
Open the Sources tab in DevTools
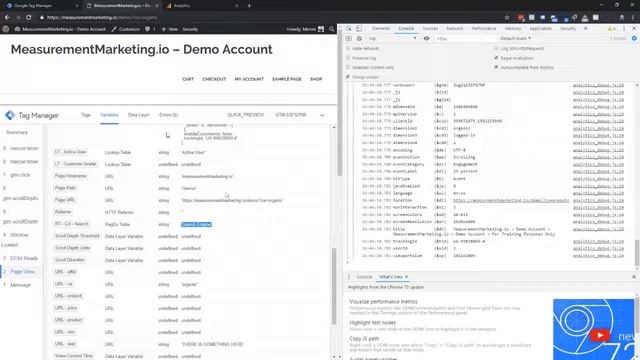tap(430, 29)
